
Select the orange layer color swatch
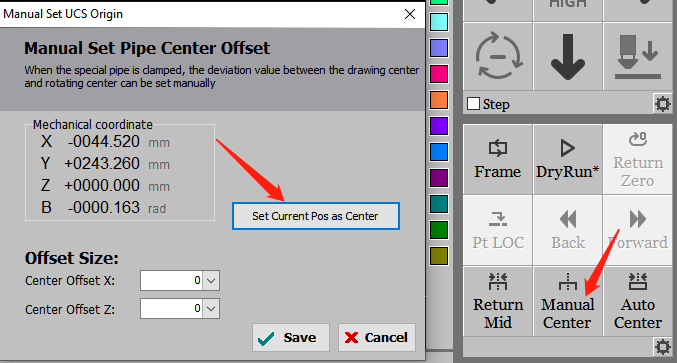[439, 100]
